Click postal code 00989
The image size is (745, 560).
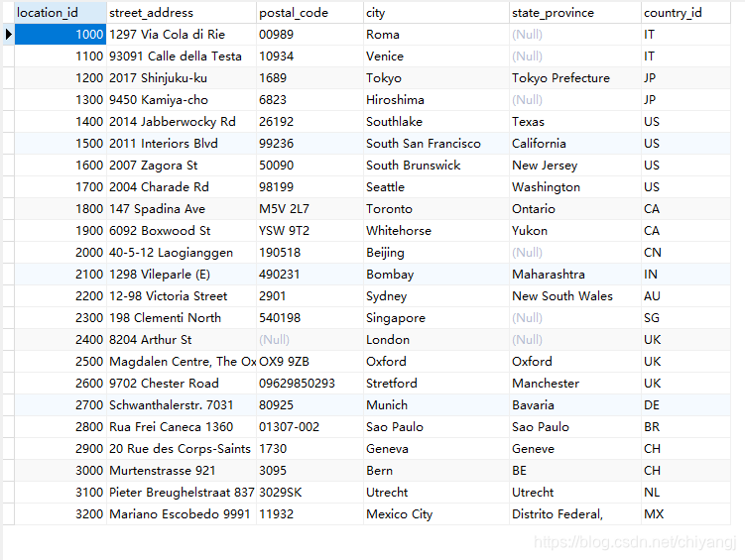tap(310, 34)
